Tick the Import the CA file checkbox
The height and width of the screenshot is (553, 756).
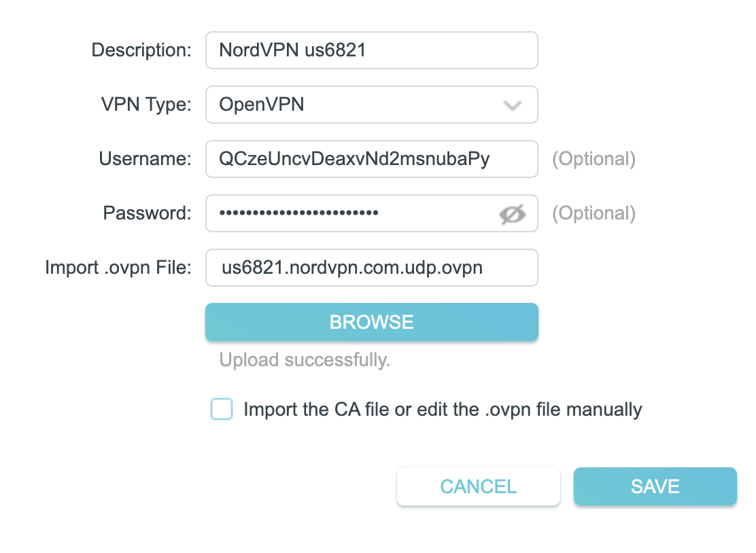pyautogui.click(x=222, y=409)
